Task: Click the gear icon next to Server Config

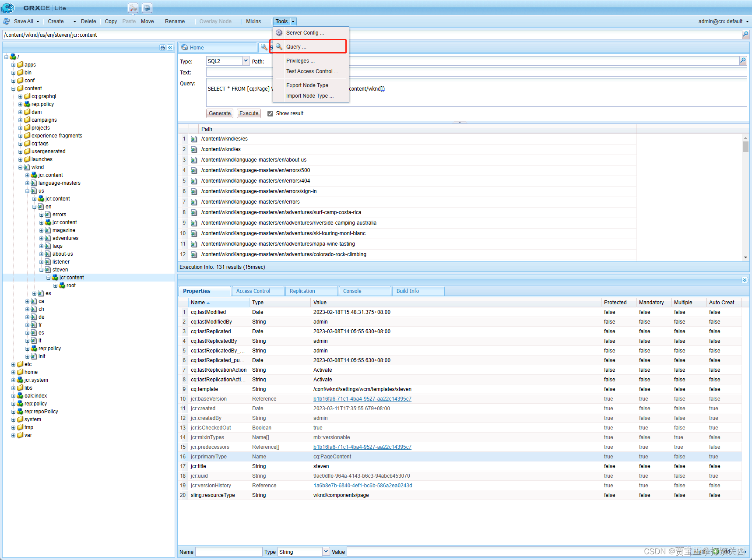Action: 279,32
